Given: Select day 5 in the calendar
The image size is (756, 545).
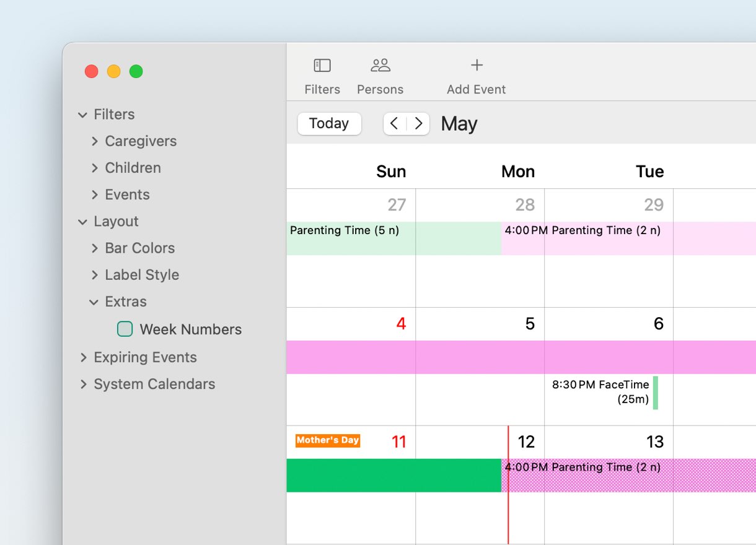Looking at the screenshot, I should 530,324.
